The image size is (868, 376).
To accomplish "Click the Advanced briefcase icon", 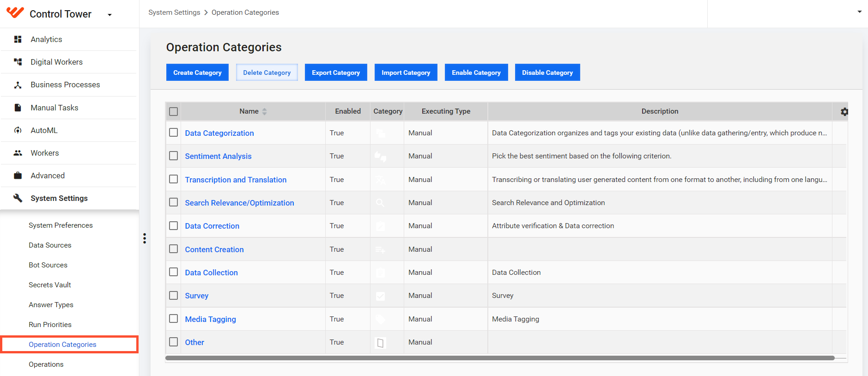I will [18, 176].
